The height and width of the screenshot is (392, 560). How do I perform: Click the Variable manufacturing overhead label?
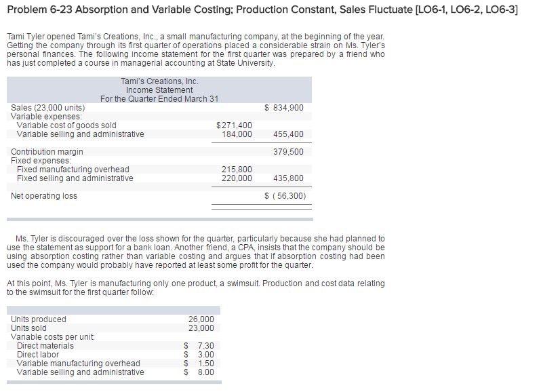coord(78,364)
